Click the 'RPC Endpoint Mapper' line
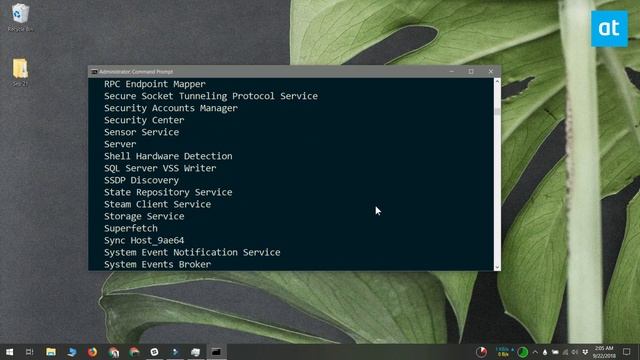The image size is (640, 360). [155, 84]
